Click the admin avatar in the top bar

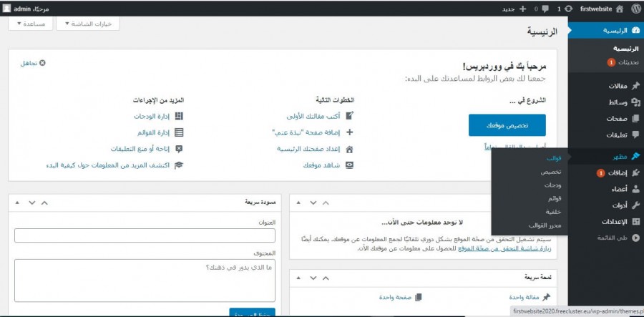6,8
